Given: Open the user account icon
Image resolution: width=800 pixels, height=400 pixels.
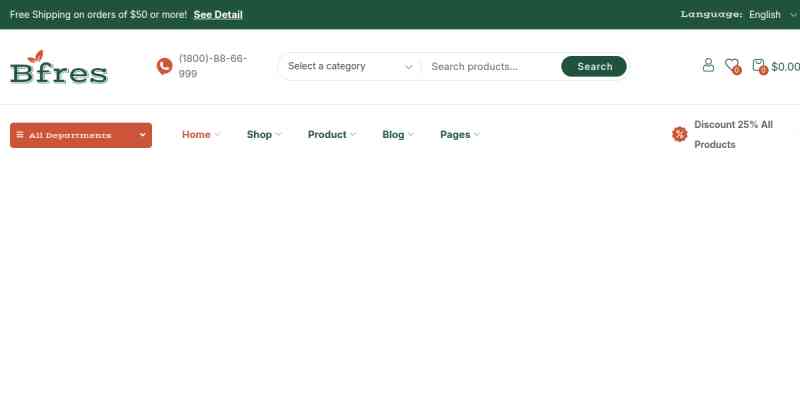Looking at the screenshot, I should 708,65.
